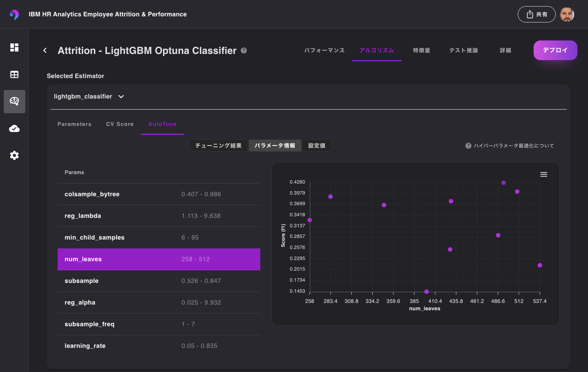Go back with the left chevron arrow

pos(45,50)
